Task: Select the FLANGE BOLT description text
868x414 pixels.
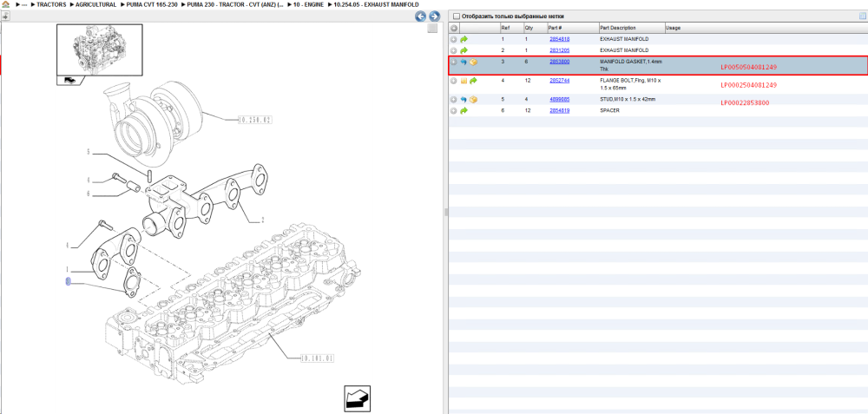Action: click(630, 84)
